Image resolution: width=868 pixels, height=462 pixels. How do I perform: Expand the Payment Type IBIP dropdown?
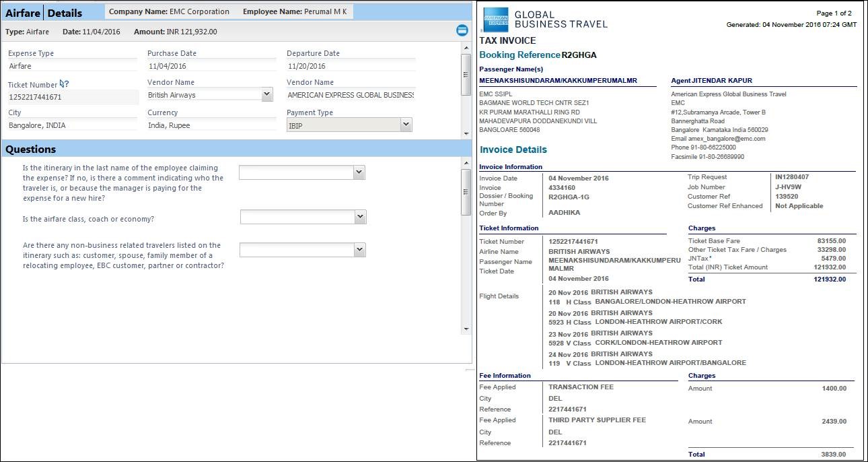click(405, 125)
